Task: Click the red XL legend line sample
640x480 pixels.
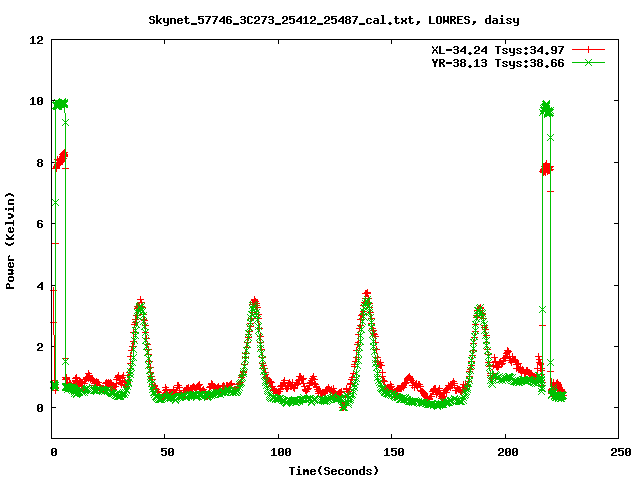Action: (x=588, y=50)
